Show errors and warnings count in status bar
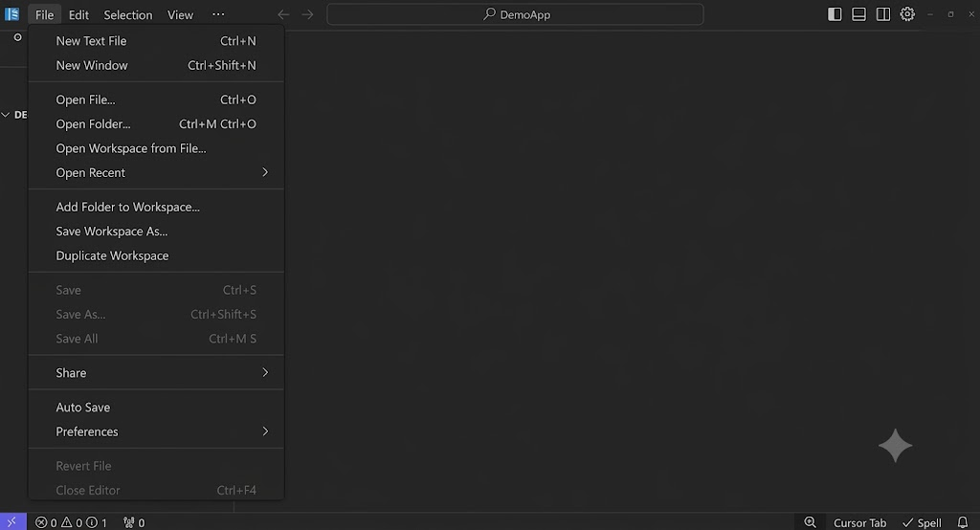This screenshot has width=980, height=530. 71,522
